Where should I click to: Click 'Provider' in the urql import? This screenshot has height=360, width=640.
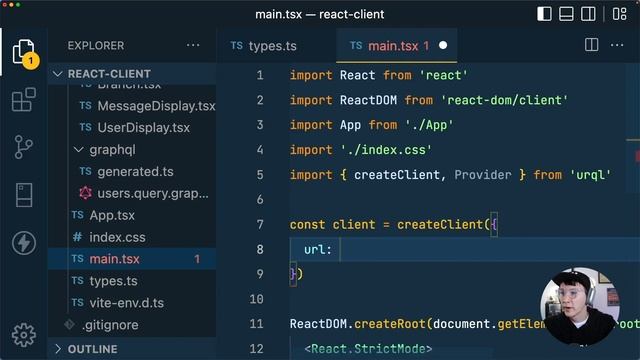point(482,175)
